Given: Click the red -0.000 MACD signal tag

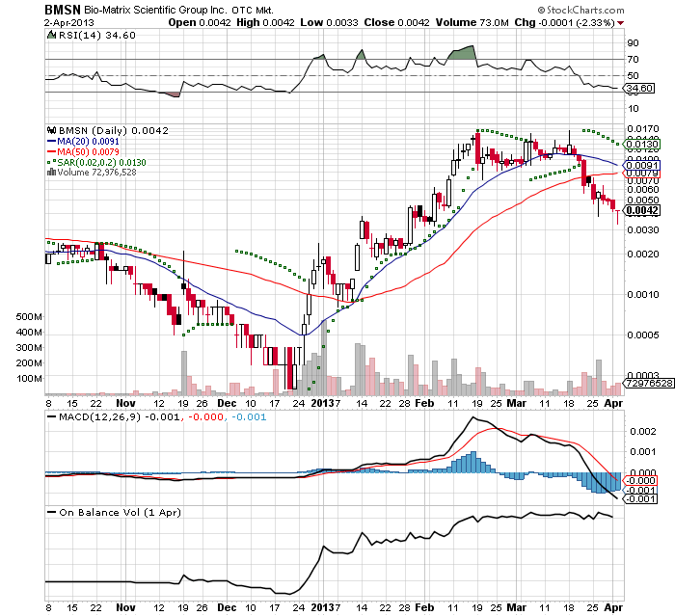Looking at the screenshot, I should click(x=640, y=481).
